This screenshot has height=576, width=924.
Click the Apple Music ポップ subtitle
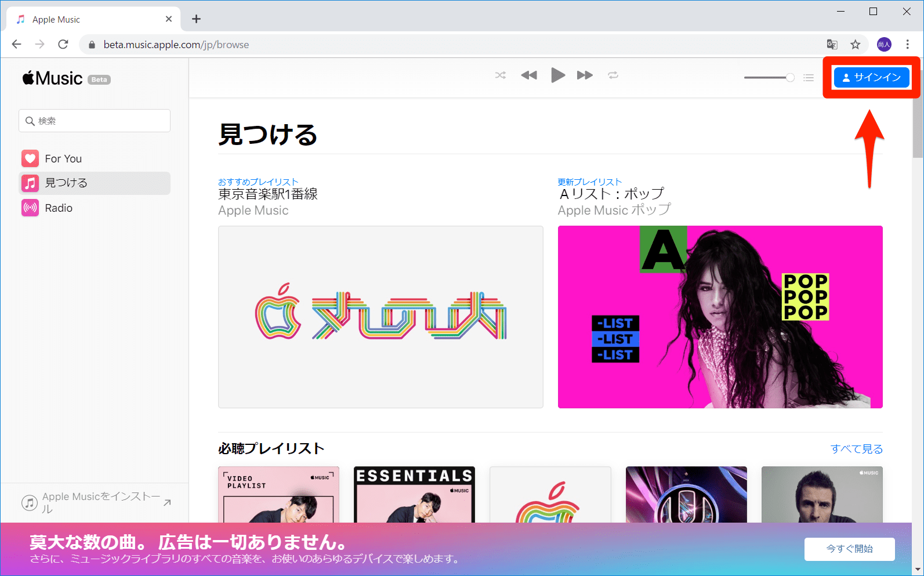(x=614, y=210)
